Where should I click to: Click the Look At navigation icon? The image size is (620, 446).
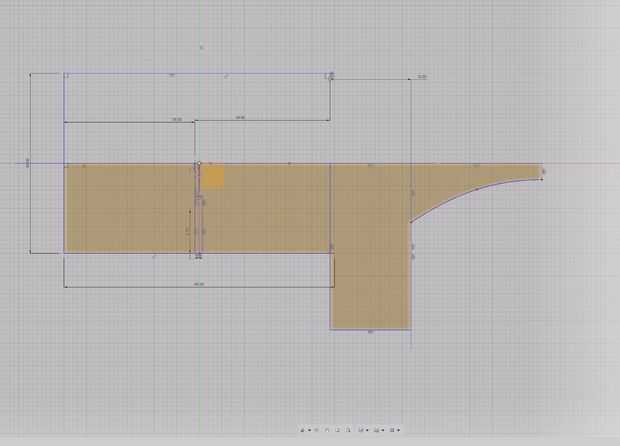pyautogui.click(x=316, y=430)
